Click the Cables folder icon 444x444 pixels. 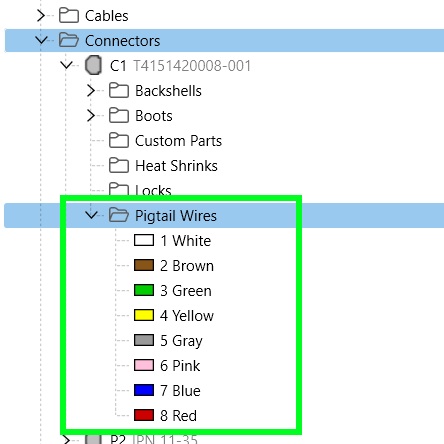point(69,16)
